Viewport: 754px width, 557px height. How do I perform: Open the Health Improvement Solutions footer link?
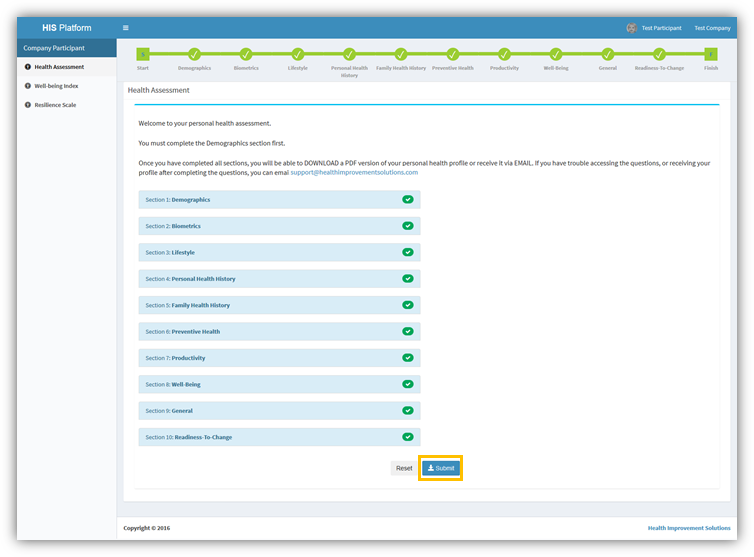point(689,528)
